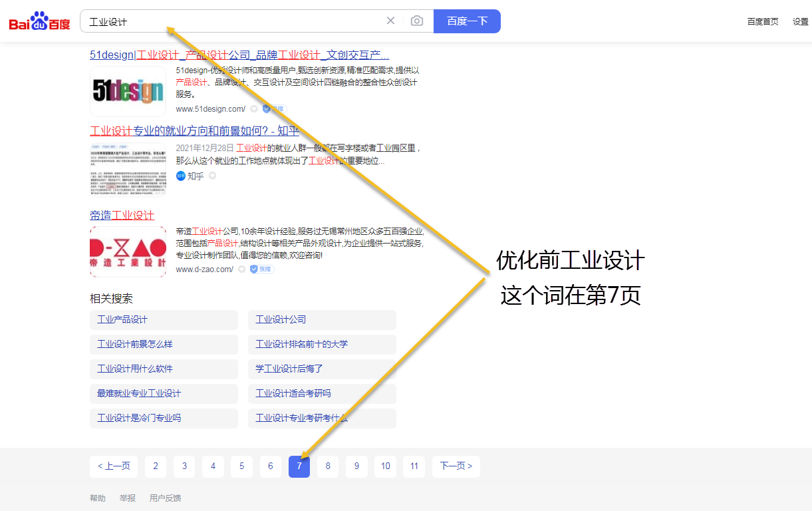Click the 知乎 article thumbnail

(128, 169)
